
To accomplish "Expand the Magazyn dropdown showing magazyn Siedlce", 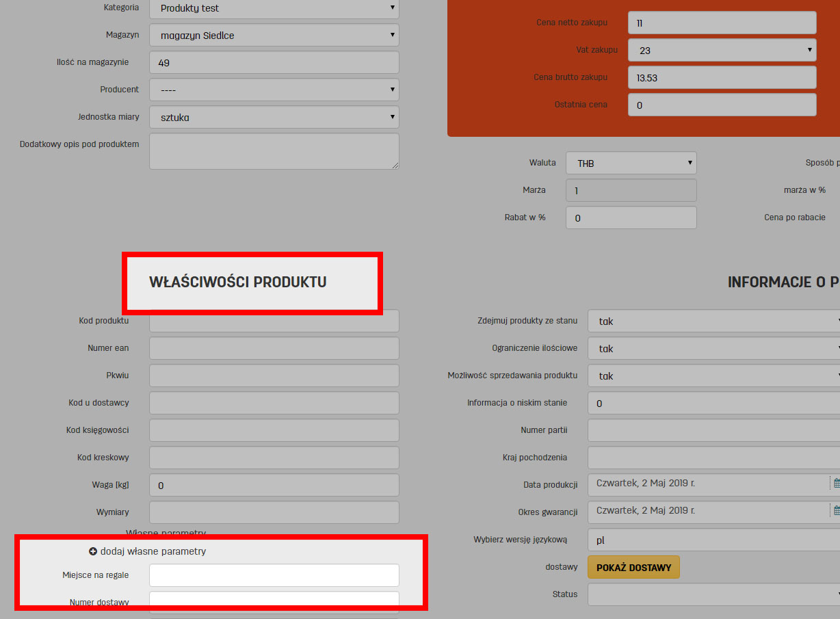I will [x=274, y=35].
